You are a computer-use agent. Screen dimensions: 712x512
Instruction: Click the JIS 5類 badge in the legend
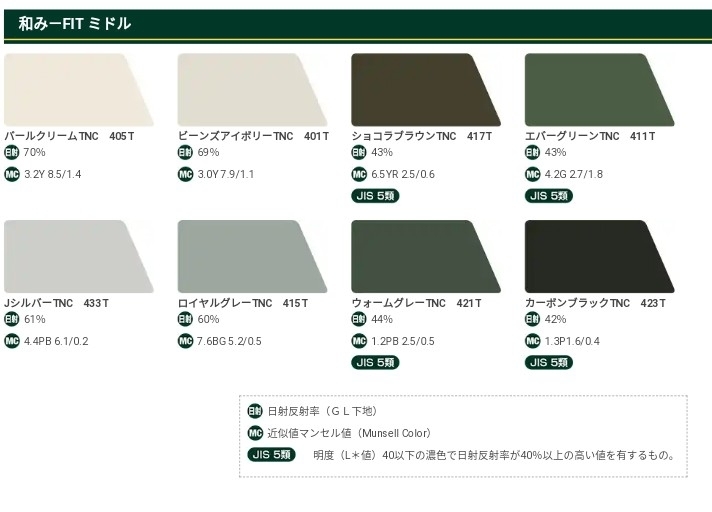pos(270,455)
